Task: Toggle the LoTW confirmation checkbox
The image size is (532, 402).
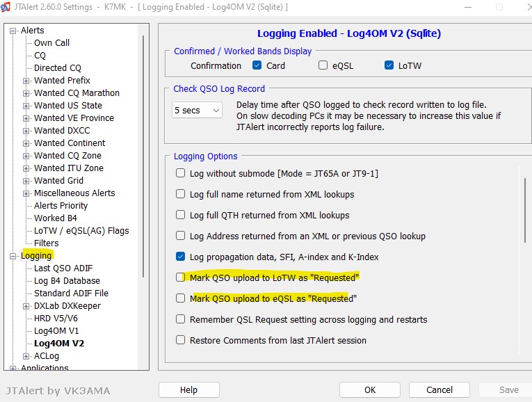Action: click(x=389, y=65)
